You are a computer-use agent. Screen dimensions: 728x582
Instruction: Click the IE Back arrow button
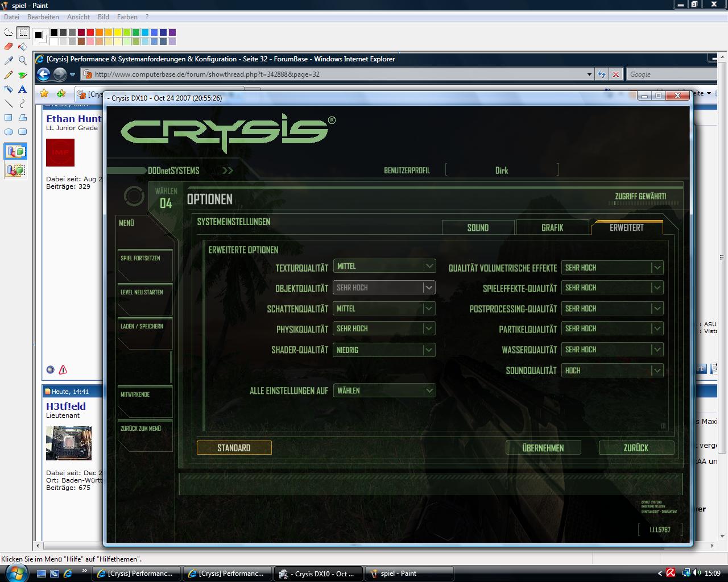(x=44, y=74)
